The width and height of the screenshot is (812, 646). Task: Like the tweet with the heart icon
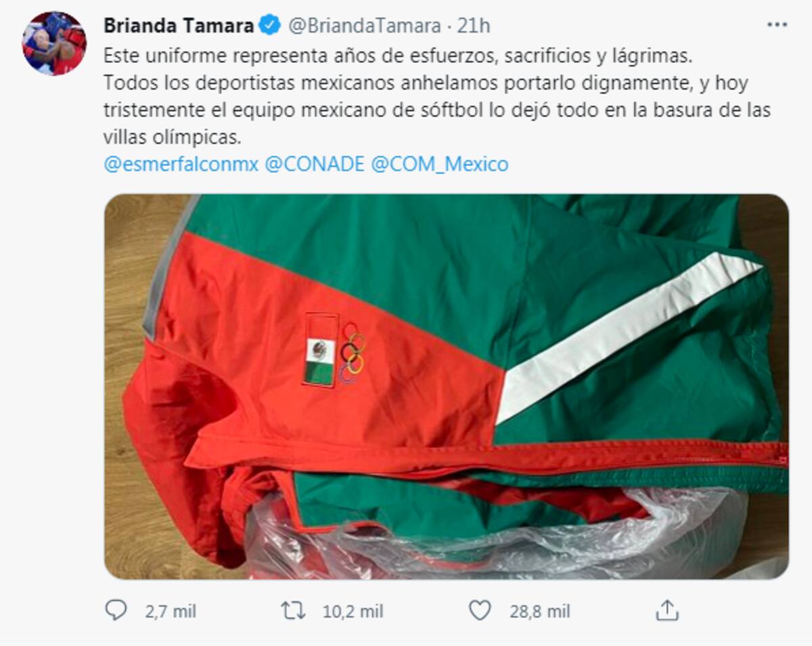click(x=480, y=611)
